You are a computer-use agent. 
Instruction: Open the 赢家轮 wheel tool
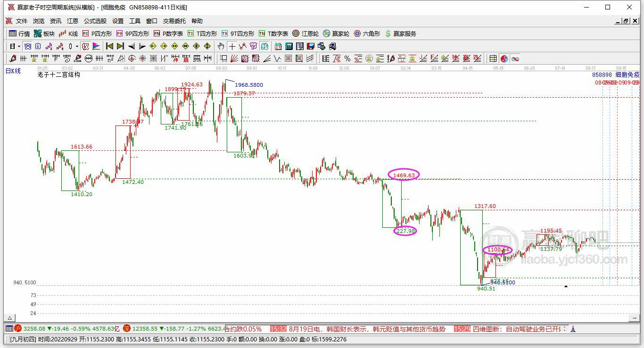point(336,33)
